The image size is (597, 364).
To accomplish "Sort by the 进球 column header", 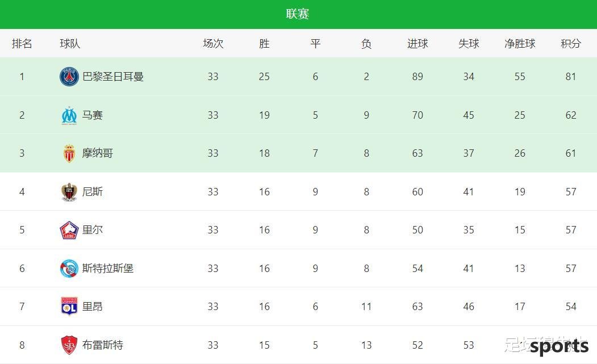I will coord(418,43).
